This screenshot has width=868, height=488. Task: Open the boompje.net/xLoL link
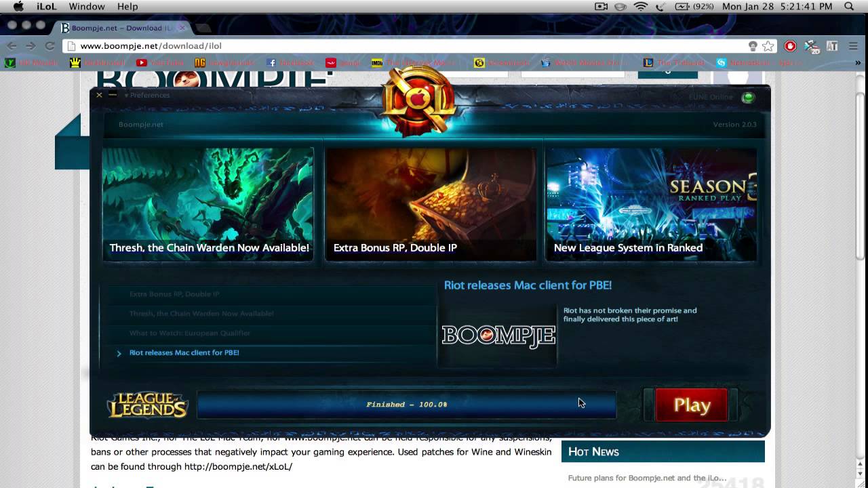[x=238, y=467]
